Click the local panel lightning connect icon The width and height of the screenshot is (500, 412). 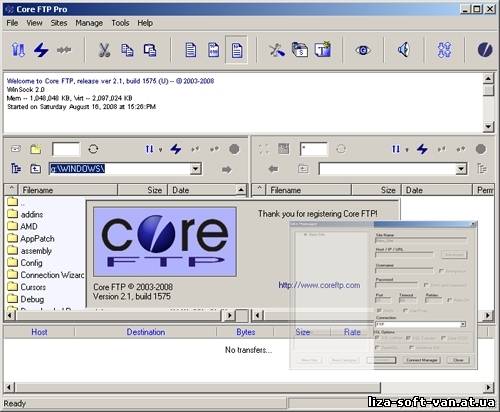pos(176,149)
